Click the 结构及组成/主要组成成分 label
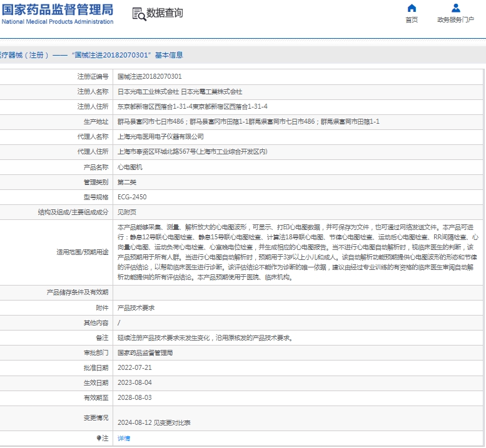Screen dimensions: 486x448 click(x=73, y=212)
